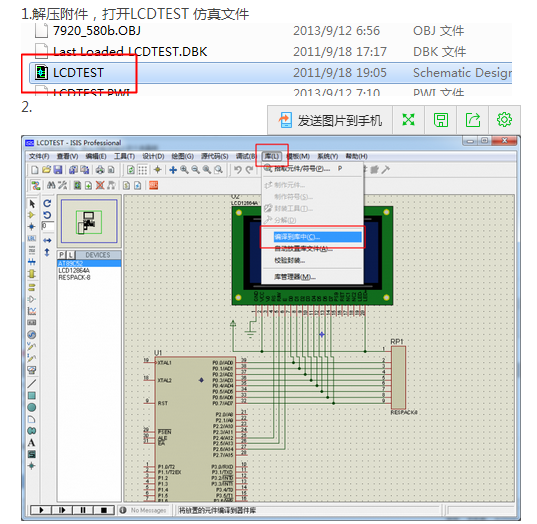Click the fullscreen green arrows icon
Screen dimensions: 537x524
click(x=408, y=120)
